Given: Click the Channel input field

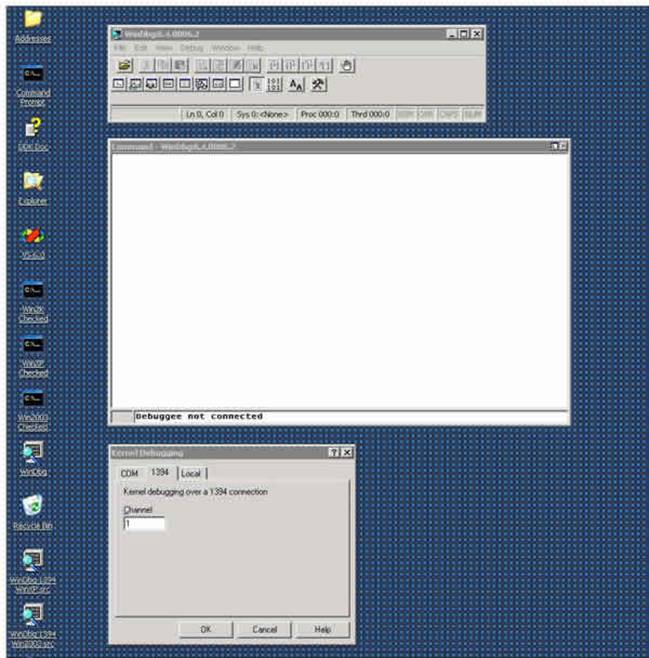Looking at the screenshot, I should (145, 523).
